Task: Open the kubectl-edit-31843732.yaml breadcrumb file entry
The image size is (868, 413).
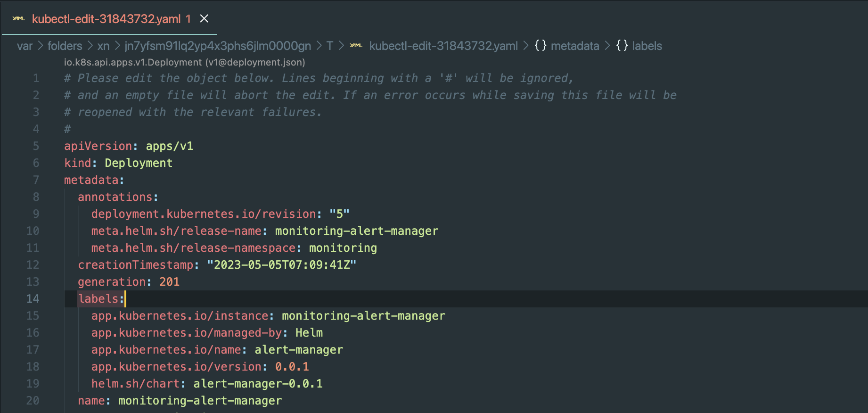Action: (x=443, y=46)
